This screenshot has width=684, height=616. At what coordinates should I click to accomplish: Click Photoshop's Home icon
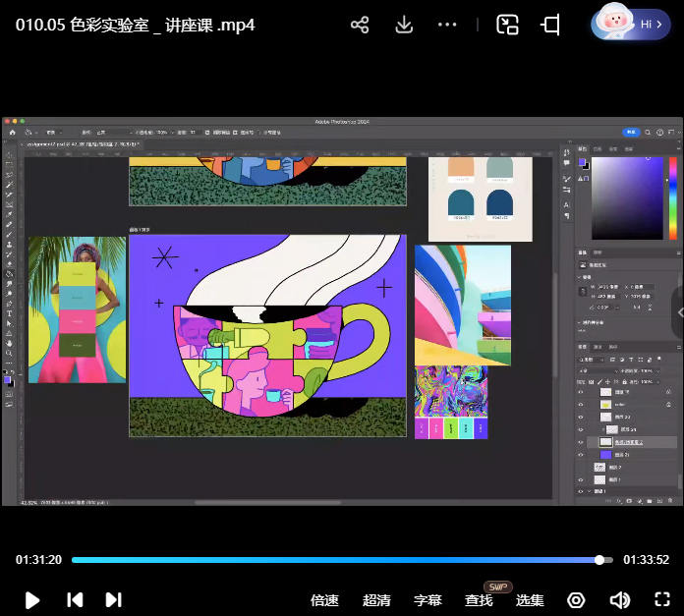coord(13,132)
